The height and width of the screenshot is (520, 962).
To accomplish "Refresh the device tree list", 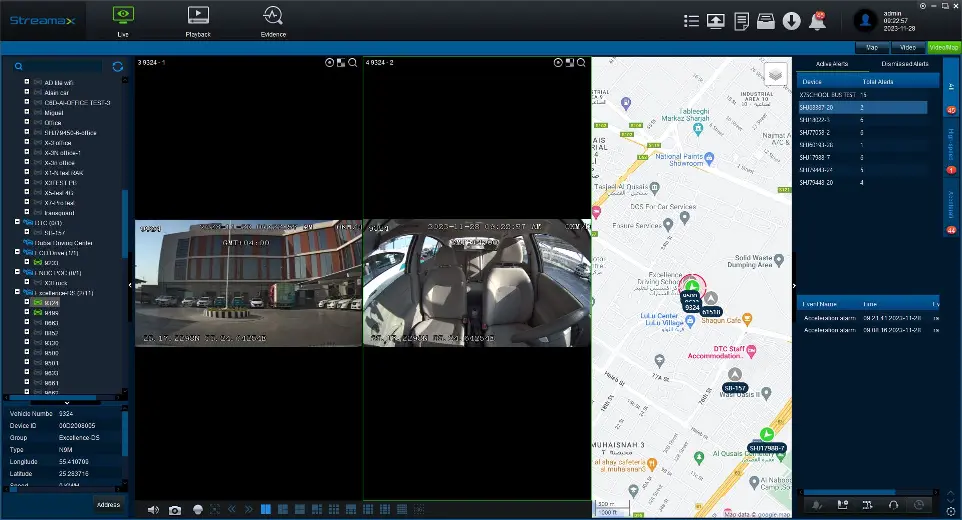I will click(x=118, y=67).
